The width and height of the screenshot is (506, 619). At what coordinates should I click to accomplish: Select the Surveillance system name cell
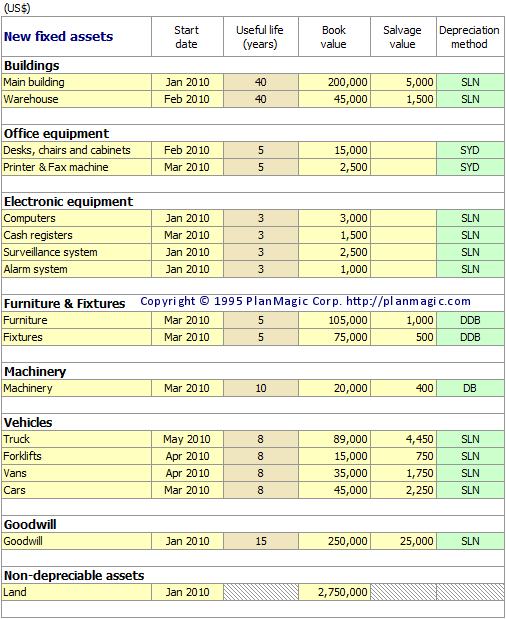[x=77, y=252]
